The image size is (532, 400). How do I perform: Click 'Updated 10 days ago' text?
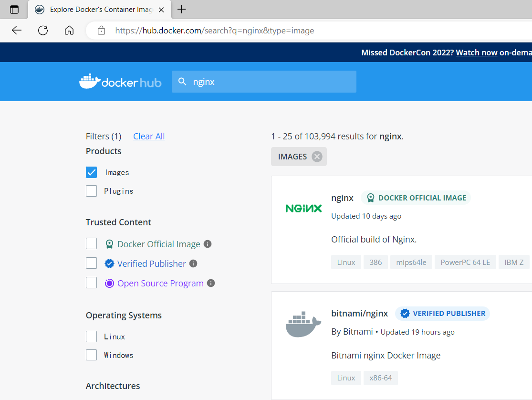pyautogui.click(x=366, y=216)
